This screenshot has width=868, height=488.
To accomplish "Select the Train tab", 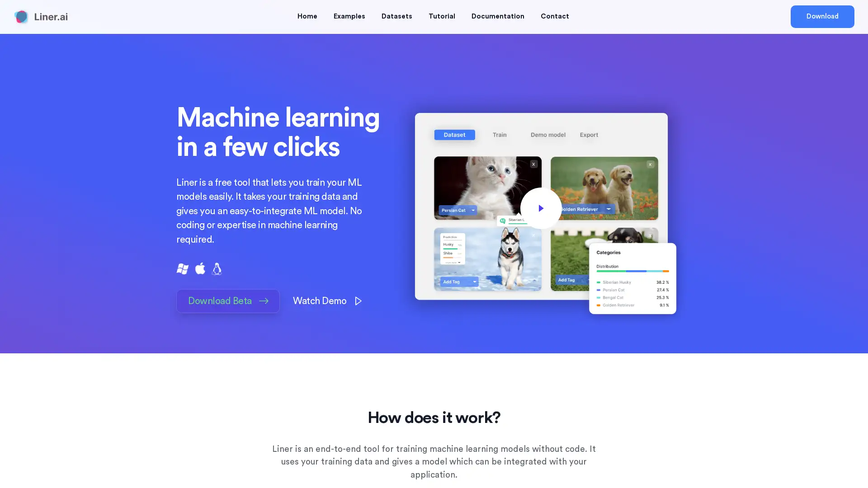I will (500, 135).
